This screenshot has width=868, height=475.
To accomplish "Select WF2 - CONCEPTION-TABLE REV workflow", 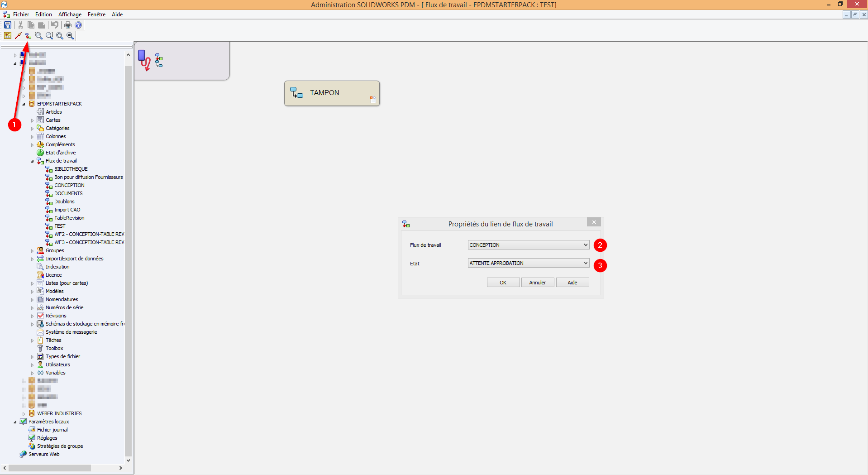I will point(89,234).
